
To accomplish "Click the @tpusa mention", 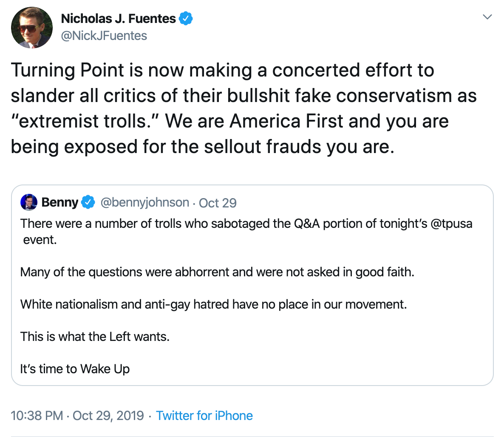I will [x=451, y=224].
